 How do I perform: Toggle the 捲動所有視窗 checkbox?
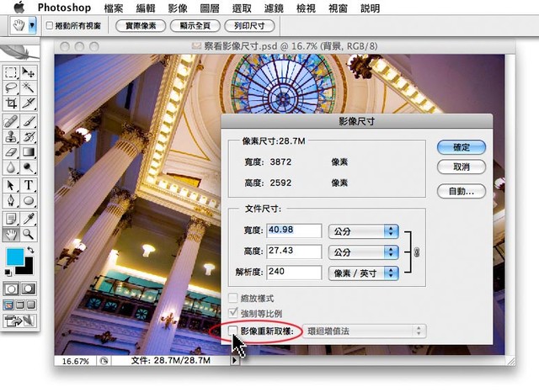tap(50, 26)
